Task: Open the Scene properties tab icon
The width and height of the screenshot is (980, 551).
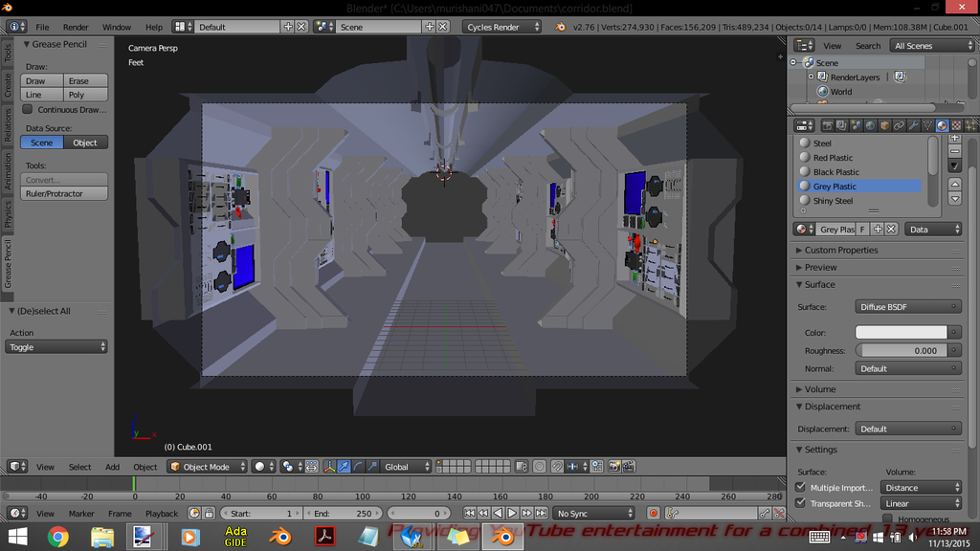Action: (x=856, y=125)
